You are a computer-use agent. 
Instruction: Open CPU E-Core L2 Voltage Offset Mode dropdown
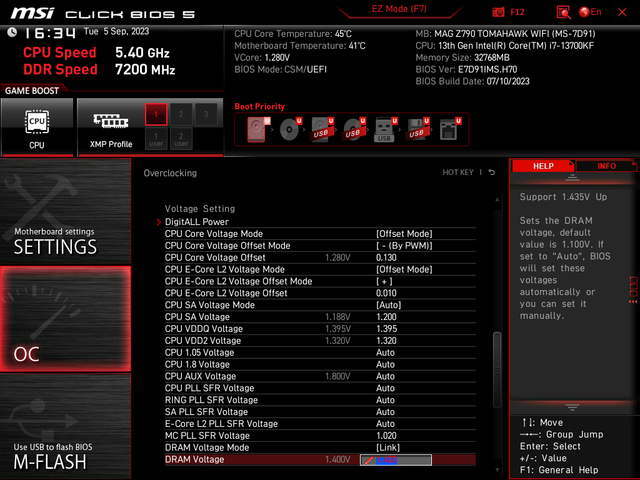pyautogui.click(x=384, y=281)
